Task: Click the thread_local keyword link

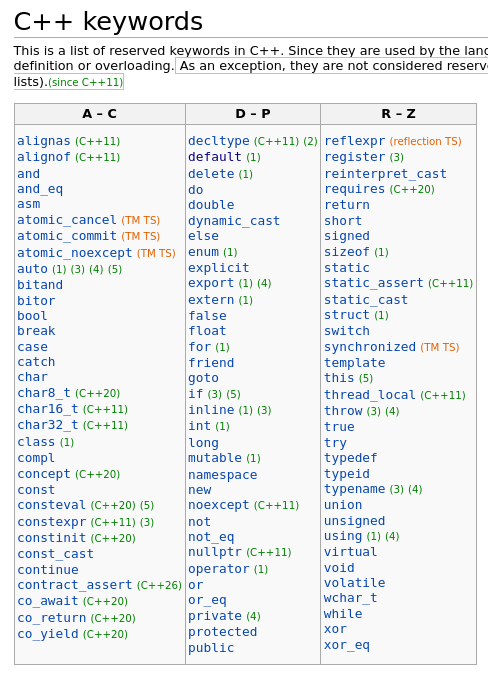Action: click(x=370, y=395)
